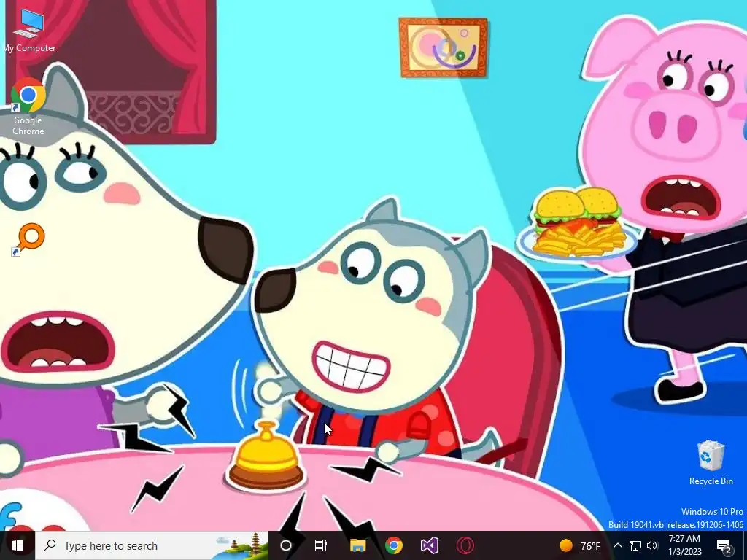Launch Opera browser from the taskbar
The height and width of the screenshot is (560, 747).
[x=465, y=545]
